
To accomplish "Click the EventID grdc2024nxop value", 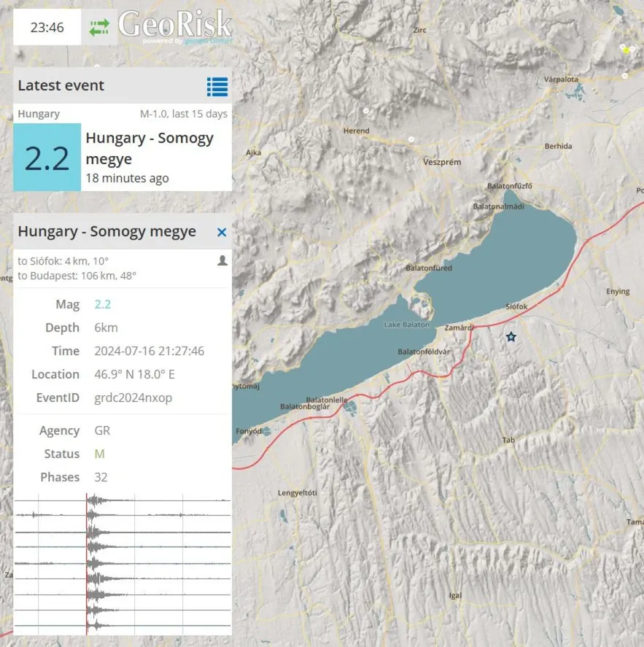I will (133, 398).
